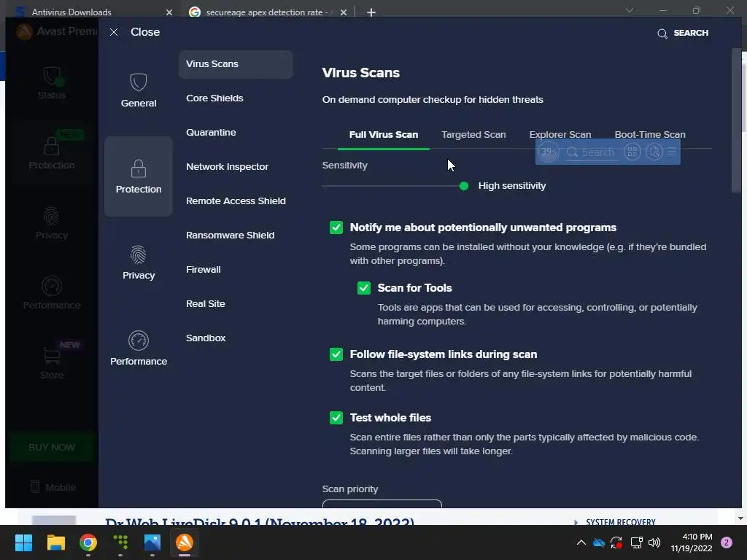747x560 pixels.
Task: Open General settings shield icon
Action: tap(138, 82)
